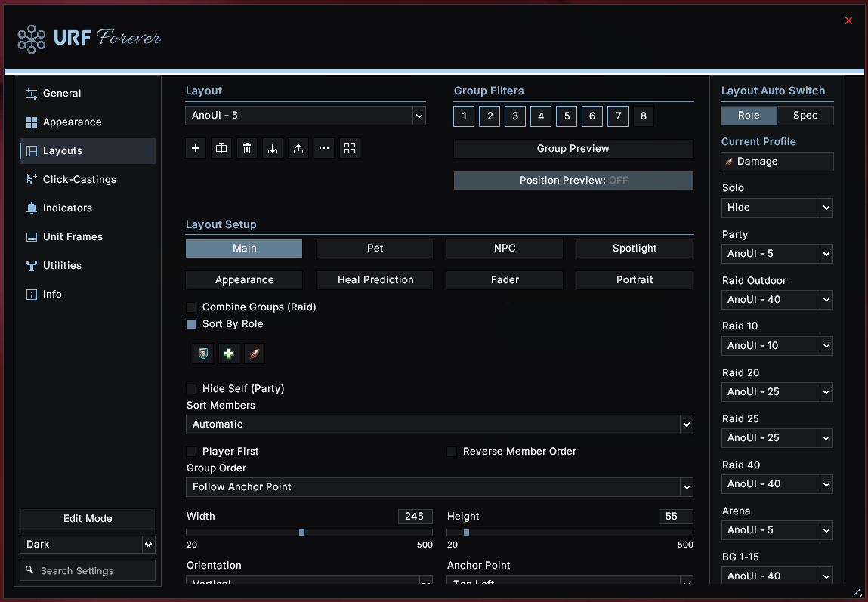The image size is (868, 602).
Task: Click the grid layout icon in toolbar
Action: [350, 148]
